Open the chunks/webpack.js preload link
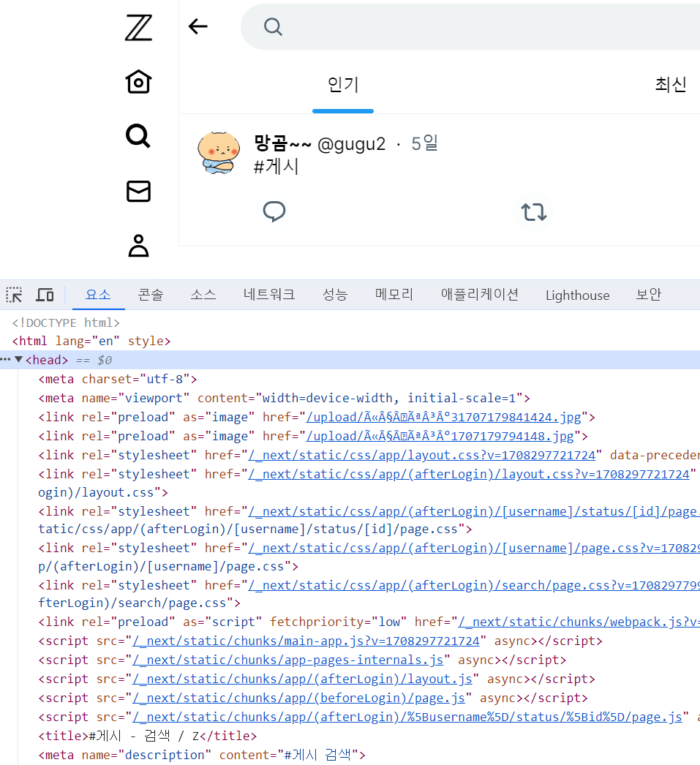This screenshot has height=765, width=700. [579, 622]
